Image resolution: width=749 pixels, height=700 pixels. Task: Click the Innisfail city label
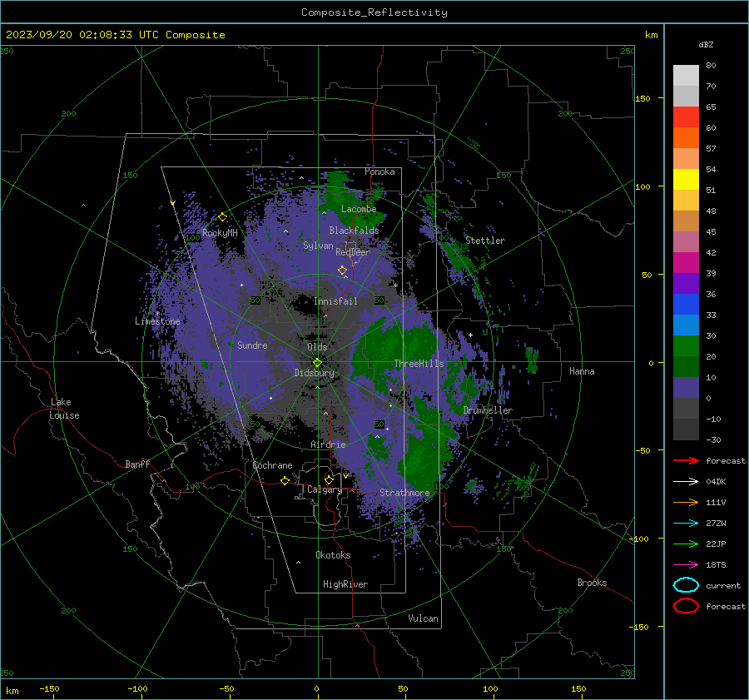click(335, 301)
